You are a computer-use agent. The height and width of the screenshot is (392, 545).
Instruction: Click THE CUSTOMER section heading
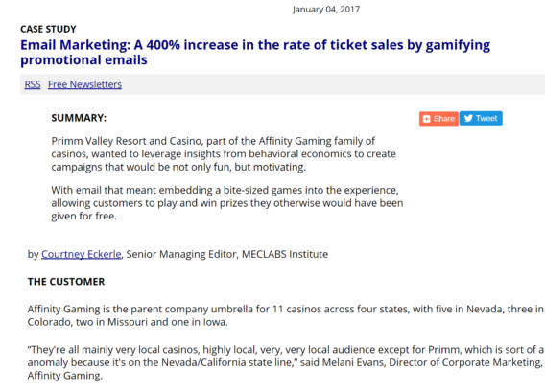click(66, 282)
